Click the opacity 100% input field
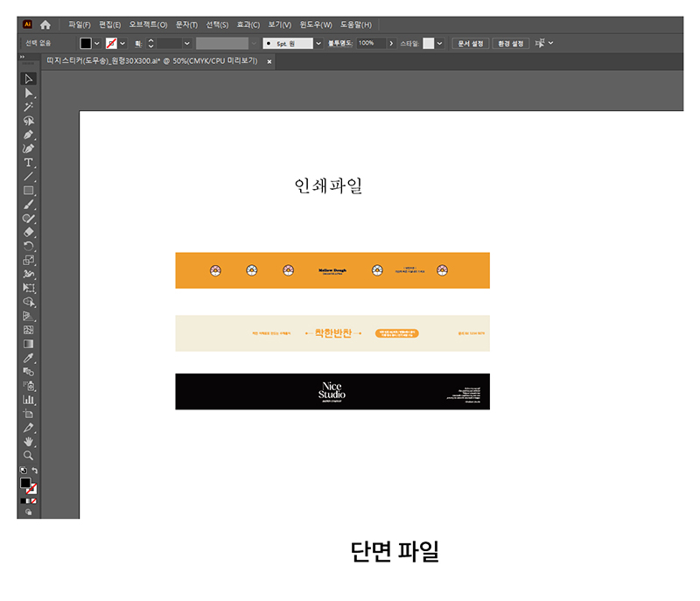This screenshot has height=601, width=700. (367, 43)
